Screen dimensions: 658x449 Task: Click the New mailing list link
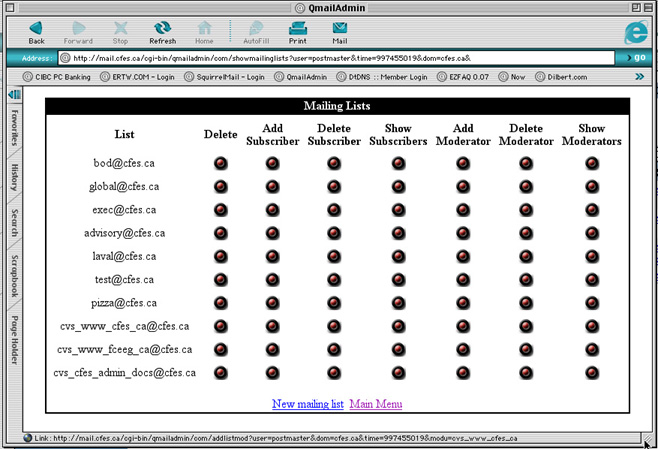(307, 404)
